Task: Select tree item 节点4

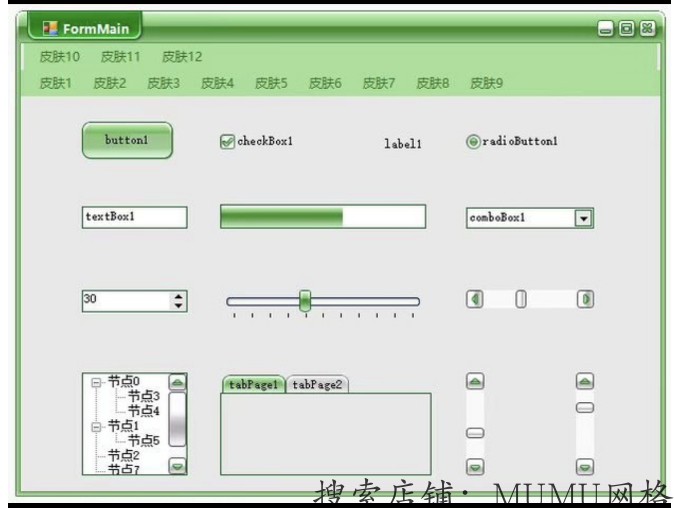Action: [144, 411]
